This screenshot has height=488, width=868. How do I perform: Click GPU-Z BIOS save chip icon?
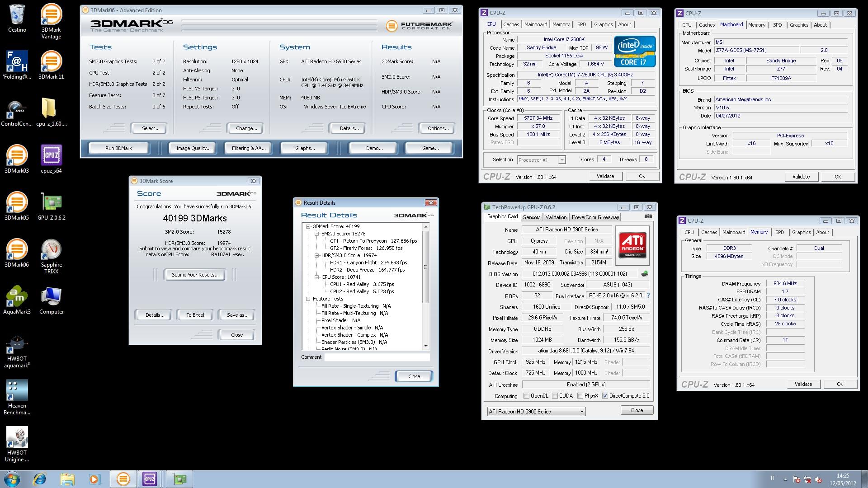(645, 274)
